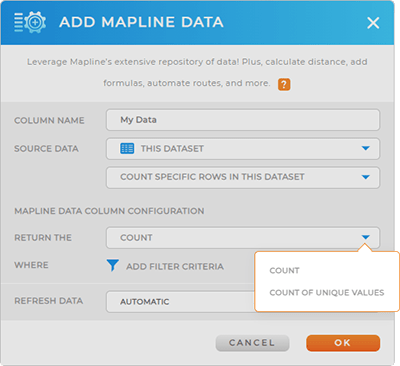Click the Refresh Data label
400x366 pixels.
(x=48, y=301)
